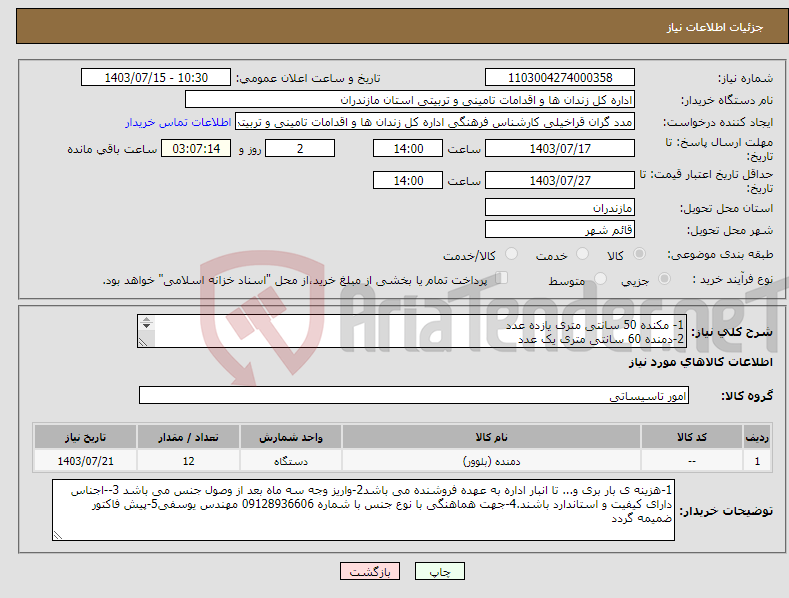Click the buyer organization name field
The height and width of the screenshot is (598, 789).
tap(410, 100)
